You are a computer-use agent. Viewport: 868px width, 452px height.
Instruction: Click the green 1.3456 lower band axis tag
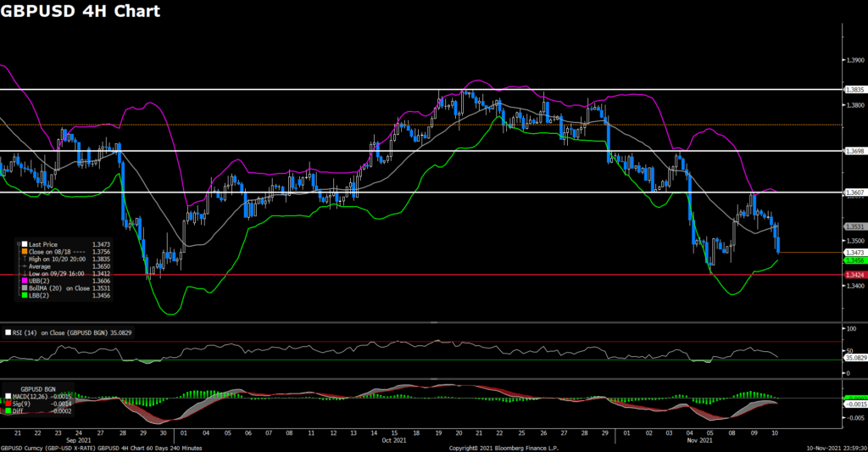(854, 259)
